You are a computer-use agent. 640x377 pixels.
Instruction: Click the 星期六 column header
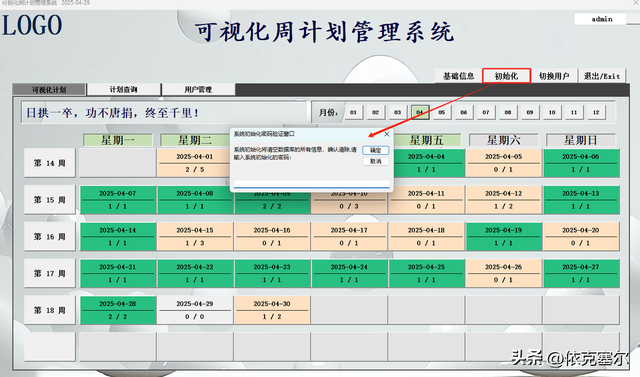click(504, 140)
